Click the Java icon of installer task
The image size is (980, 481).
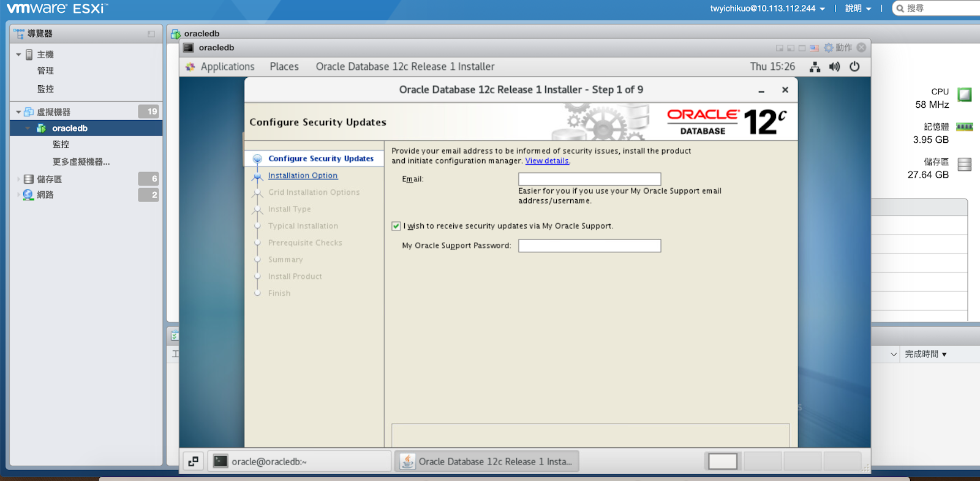(x=407, y=461)
